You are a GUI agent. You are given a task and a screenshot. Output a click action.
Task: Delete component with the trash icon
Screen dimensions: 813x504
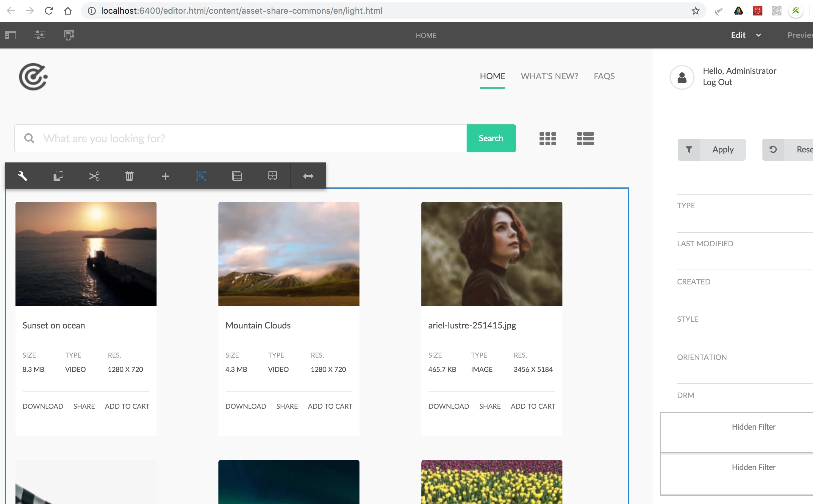pos(129,176)
